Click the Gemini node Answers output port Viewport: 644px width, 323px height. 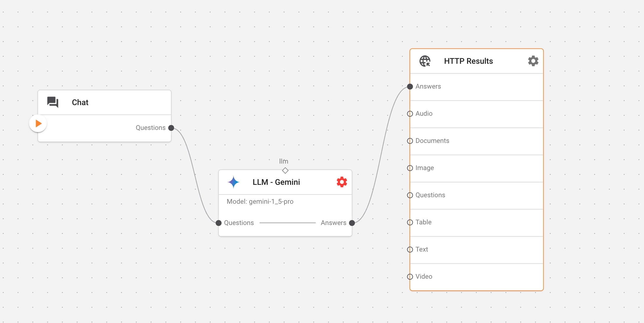352,223
